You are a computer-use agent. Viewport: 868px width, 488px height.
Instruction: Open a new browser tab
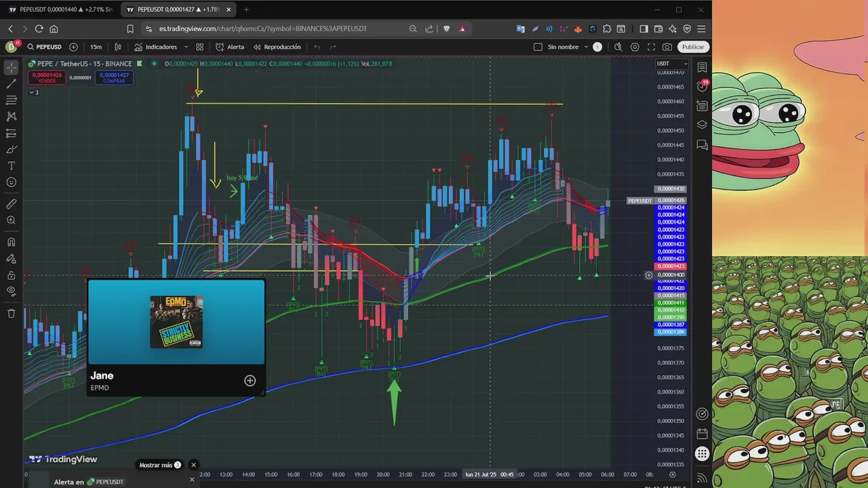point(246,9)
